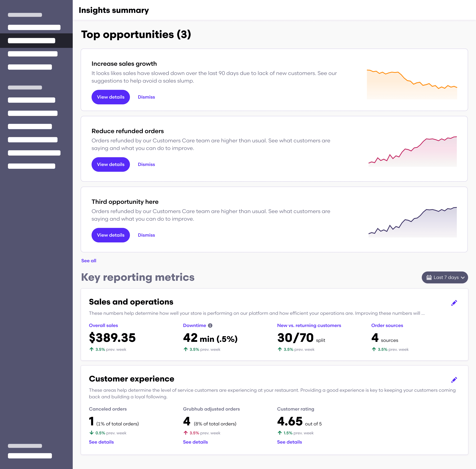The height and width of the screenshot is (469, 476).
Task: Open New vs. returning customers metric
Action: click(x=309, y=325)
